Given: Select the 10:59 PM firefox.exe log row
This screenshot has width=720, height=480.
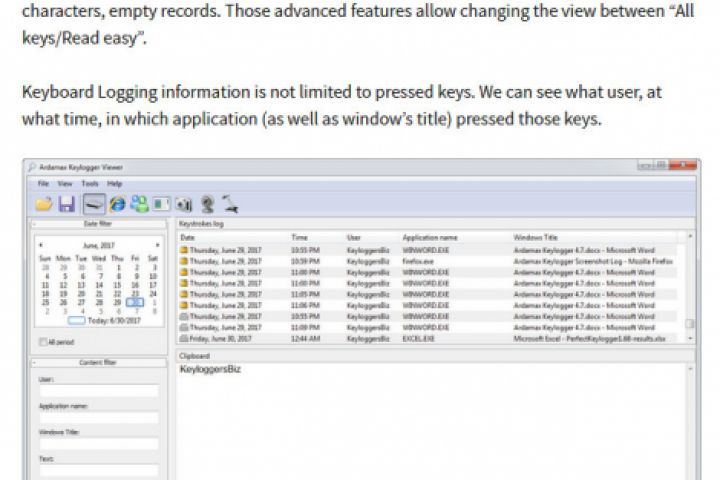Looking at the screenshot, I should pos(427,261).
